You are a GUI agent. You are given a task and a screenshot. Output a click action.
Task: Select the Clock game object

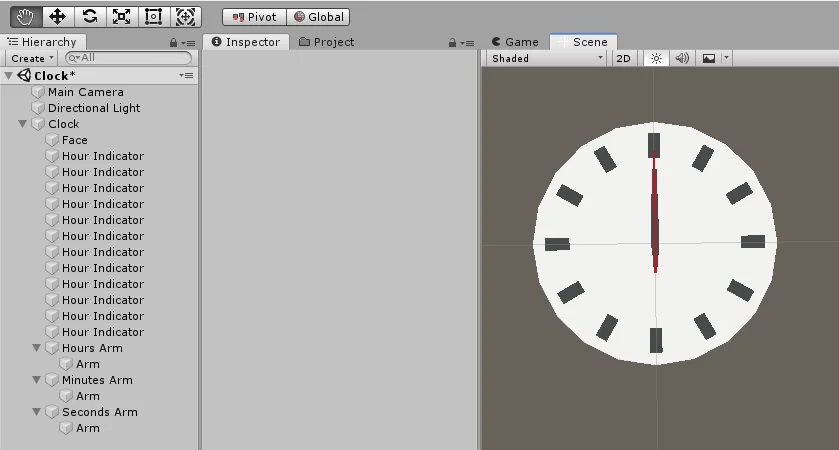64,124
